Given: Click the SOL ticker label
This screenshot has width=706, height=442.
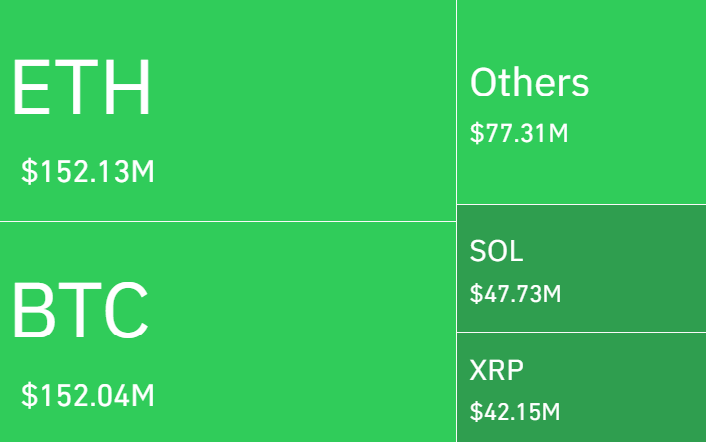Looking at the screenshot, I should (x=496, y=251).
